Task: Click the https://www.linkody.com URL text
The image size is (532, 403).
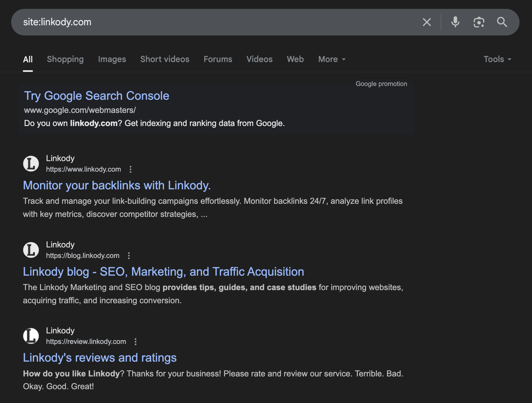Action: [84, 169]
